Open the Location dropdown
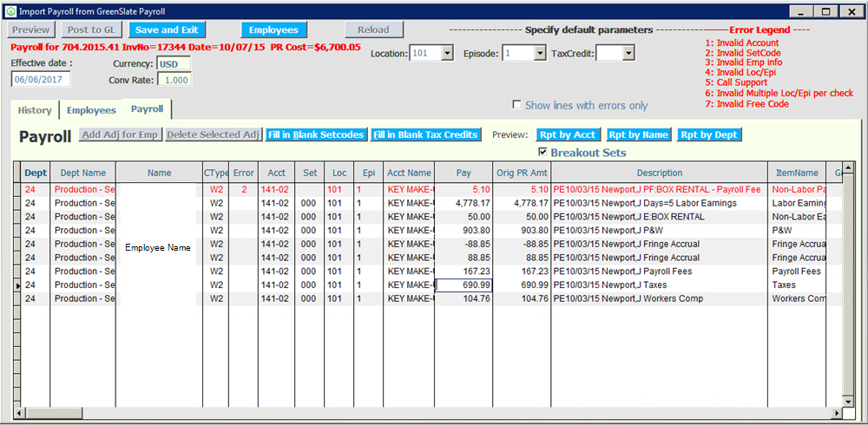Screen dimensions: 868x425 click(x=448, y=54)
